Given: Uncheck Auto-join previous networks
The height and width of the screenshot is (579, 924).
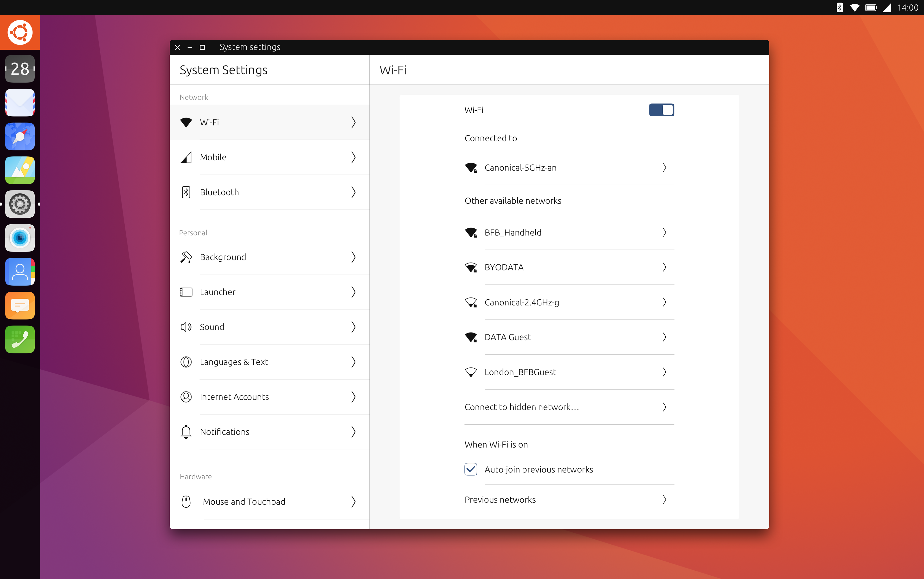Looking at the screenshot, I should coord(471,470).
